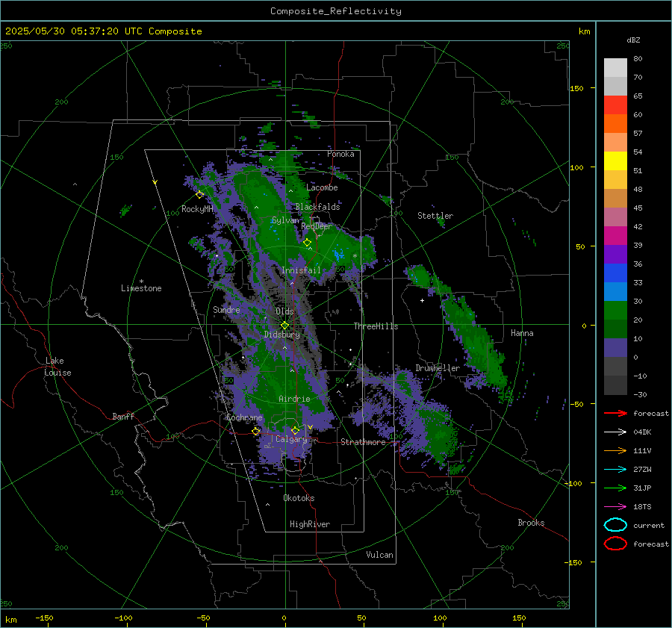Select the light gray 80-70 dBZ swatch
This screenshot has height=628, width=672.
point(615,68)
